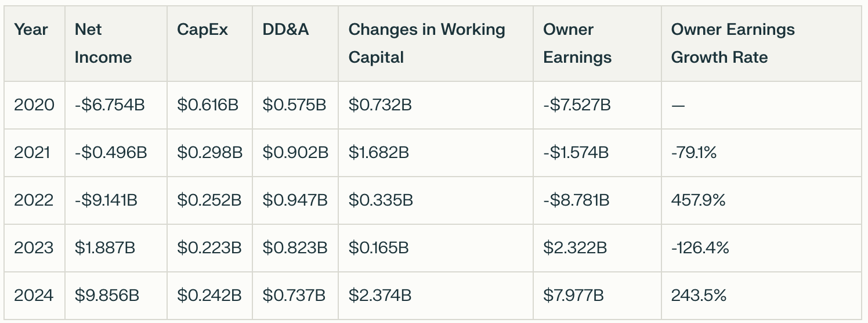Viewport: 868px width, 323px height.
Task: Select the -126.4% growth rate cell
Action: coord(700,248)
